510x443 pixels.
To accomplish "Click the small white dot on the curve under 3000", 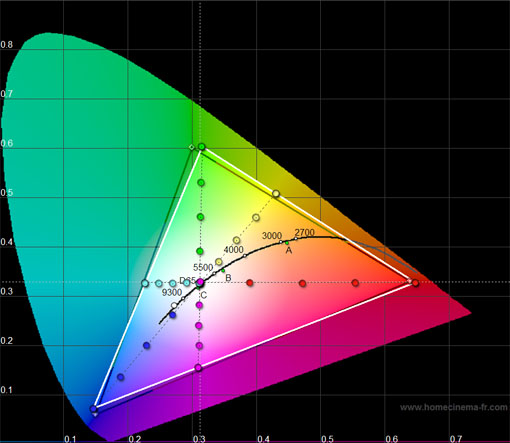I will coord(281,242).
